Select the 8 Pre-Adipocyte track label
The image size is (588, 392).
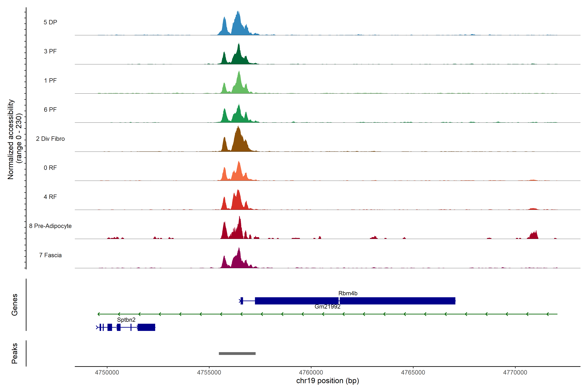[50, 226]
